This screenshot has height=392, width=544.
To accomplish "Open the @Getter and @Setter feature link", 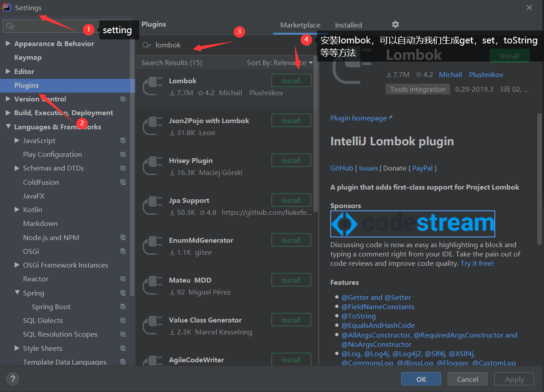I will pos(376,298).
